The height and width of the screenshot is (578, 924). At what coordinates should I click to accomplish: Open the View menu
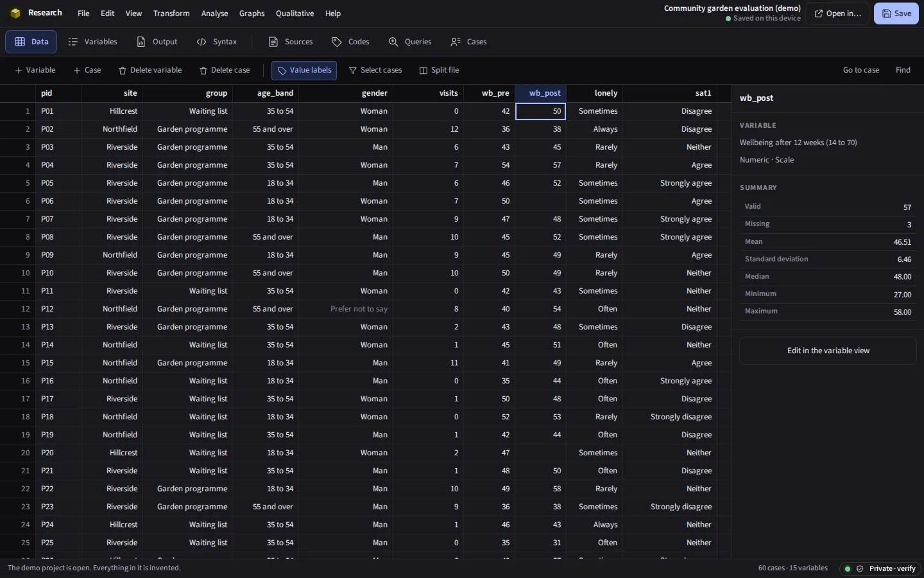coord(133,13)
